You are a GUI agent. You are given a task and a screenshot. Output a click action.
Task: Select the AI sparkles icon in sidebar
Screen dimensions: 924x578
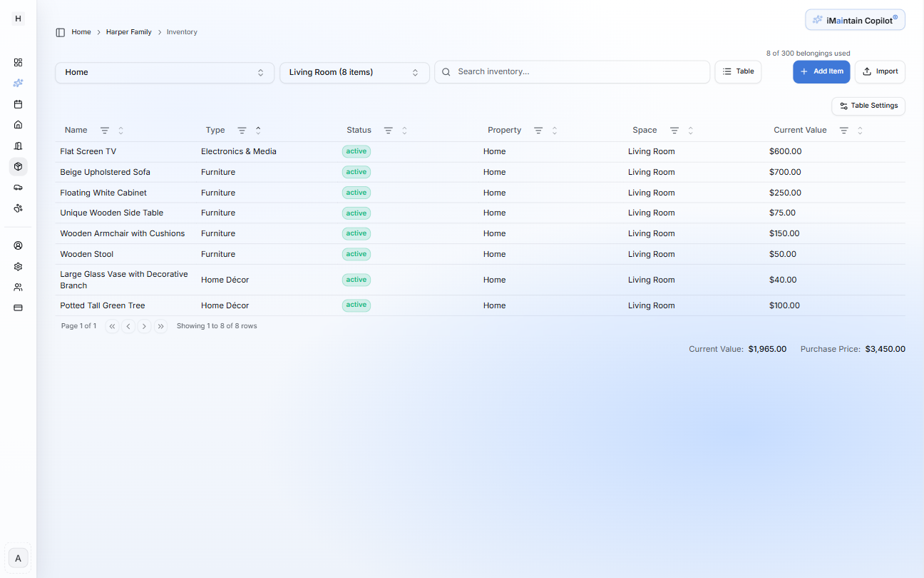pyautogui.click(x=18, y=83)
